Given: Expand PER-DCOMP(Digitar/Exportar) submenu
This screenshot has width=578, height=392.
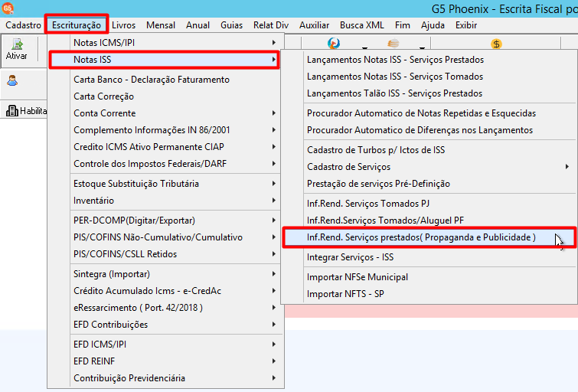Looking at the screenshot, I should [165, 220].
